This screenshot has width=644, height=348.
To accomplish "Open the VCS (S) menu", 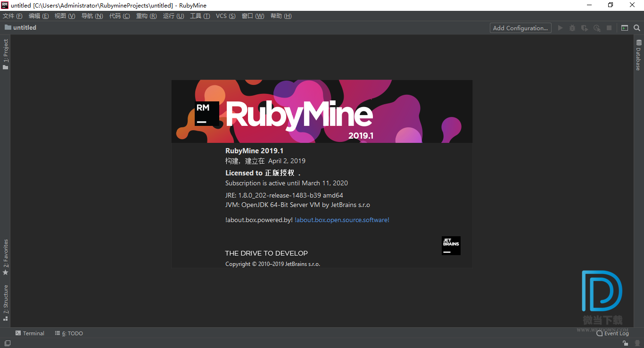I will 226,16.
